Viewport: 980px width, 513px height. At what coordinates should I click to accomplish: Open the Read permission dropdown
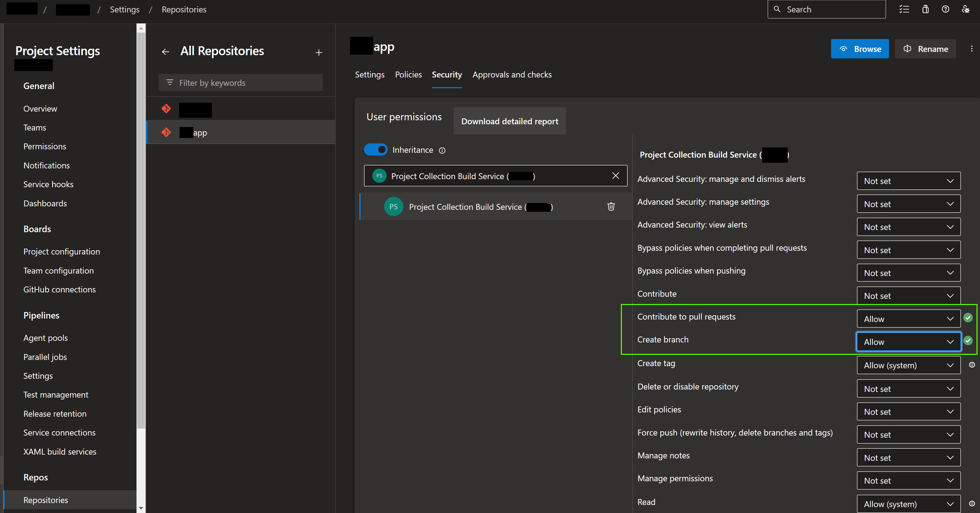pyautogui.click(x=908, y=504)
